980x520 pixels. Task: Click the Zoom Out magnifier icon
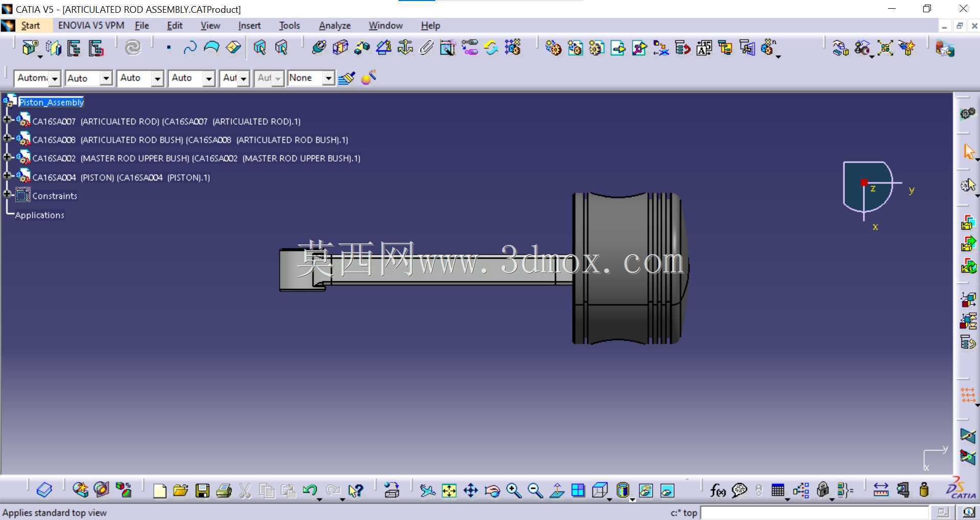point(535,491)
